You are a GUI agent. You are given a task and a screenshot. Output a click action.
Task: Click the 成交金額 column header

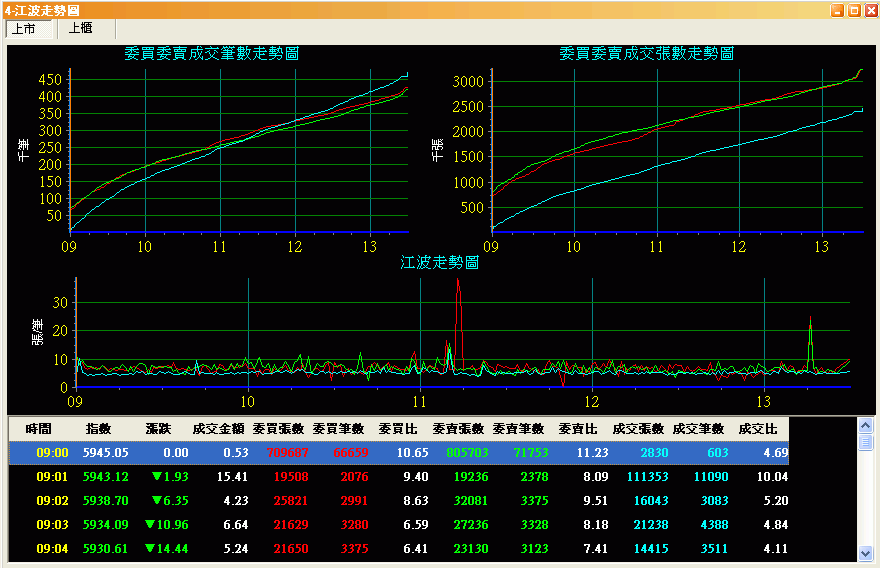tap(218, 429)
